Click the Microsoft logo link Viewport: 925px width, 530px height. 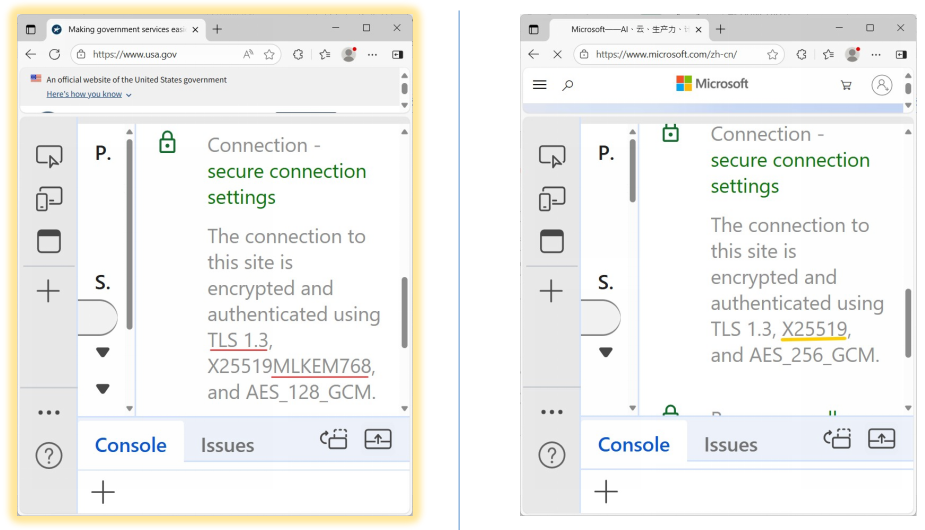pos(711,84)
